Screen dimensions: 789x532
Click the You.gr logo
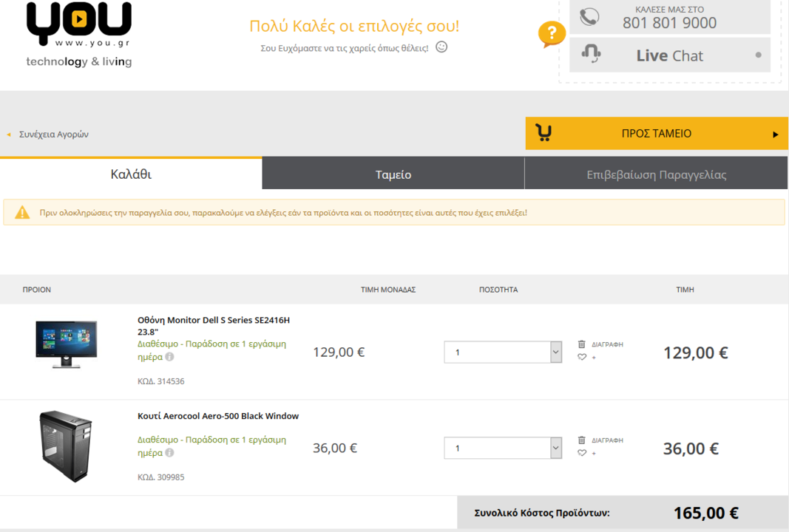(79, 35)
